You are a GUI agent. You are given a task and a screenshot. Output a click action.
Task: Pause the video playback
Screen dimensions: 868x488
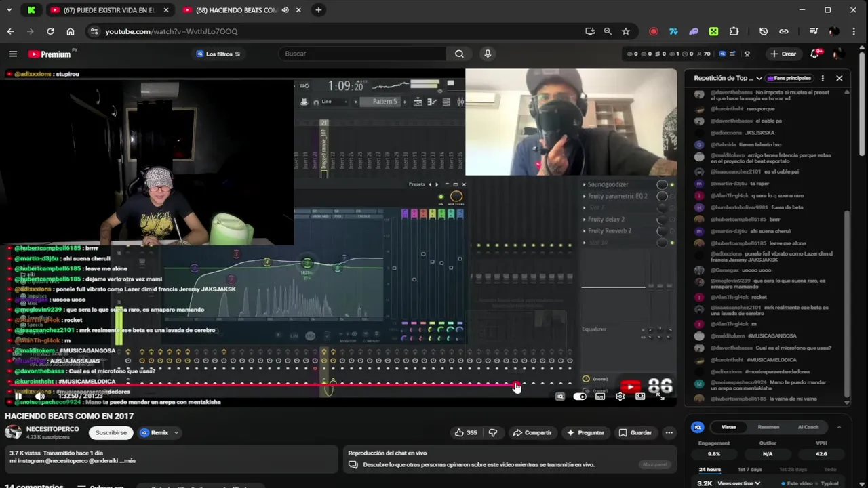pyautogui.click(x=18, y=396)
